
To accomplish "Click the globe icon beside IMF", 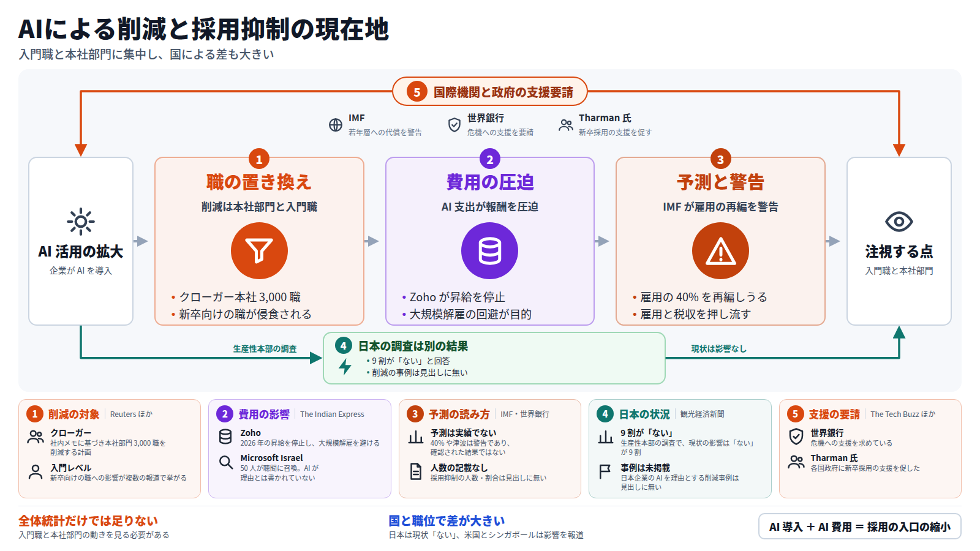I will click(336, 125).
